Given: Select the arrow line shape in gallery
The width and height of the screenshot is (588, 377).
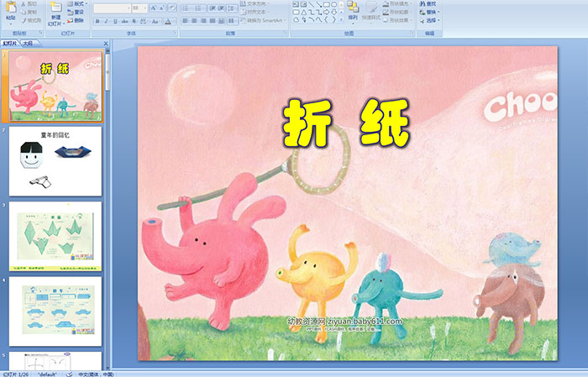Looking at the screenshot, I should pos(319,4).
